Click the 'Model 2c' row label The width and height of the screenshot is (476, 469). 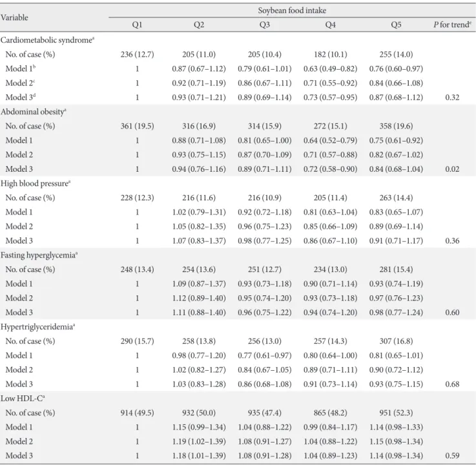tap(20, 83)
